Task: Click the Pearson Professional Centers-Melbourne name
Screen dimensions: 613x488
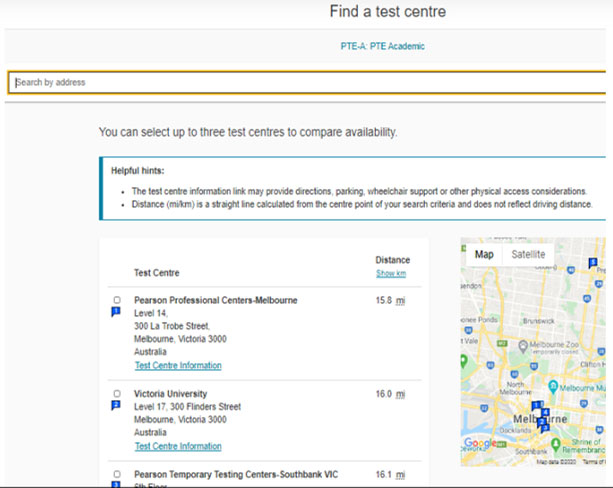Action: tap(216, 300)
